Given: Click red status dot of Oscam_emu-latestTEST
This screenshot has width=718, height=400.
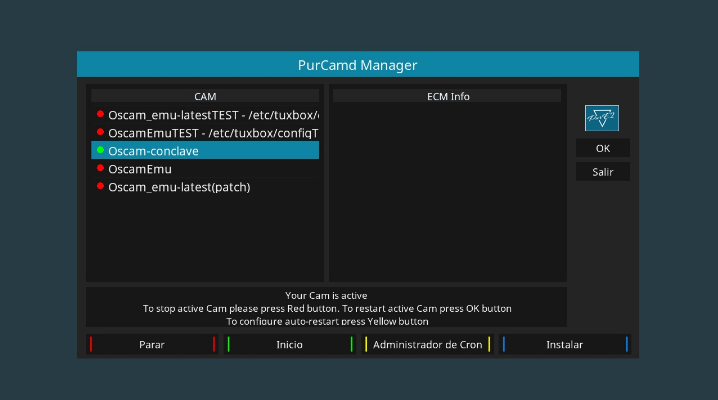Looking at the screenshot, I should pos(100,115).
